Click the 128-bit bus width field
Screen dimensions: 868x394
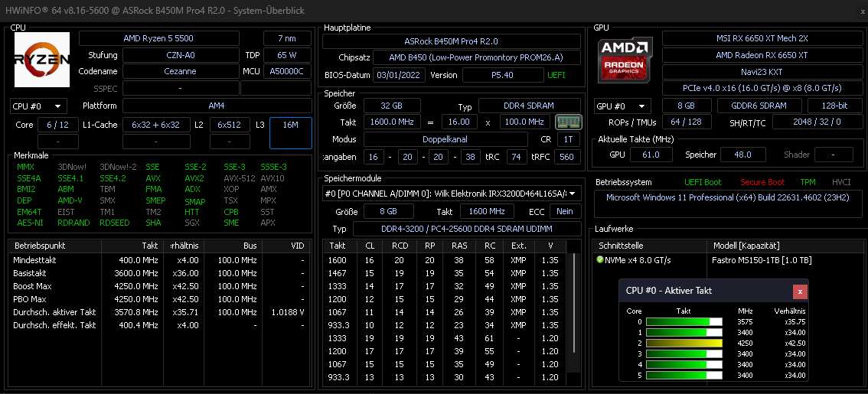[834, 106]
